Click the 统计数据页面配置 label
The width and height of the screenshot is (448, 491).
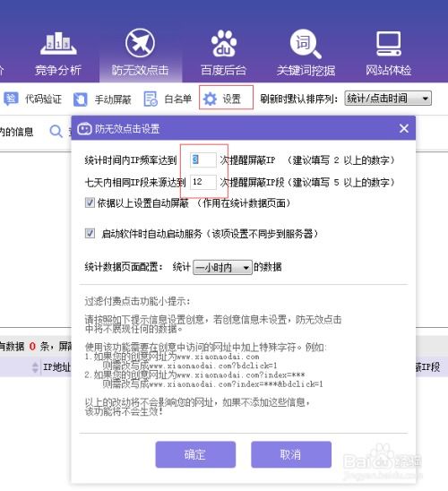[124, 267]
